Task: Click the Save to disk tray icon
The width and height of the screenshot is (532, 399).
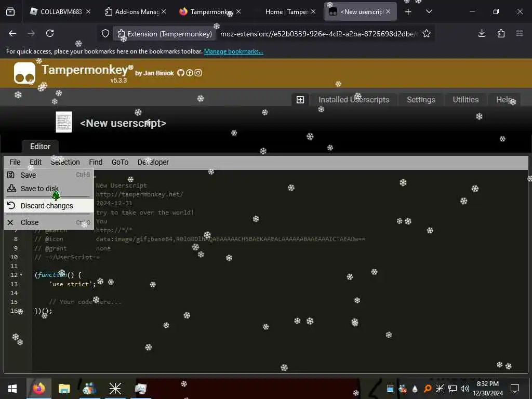Action: [11, 188]
